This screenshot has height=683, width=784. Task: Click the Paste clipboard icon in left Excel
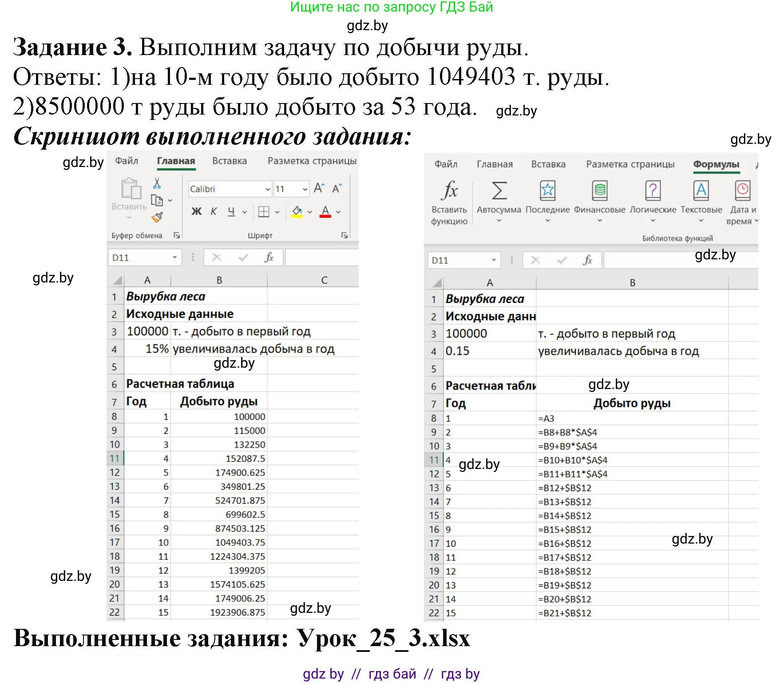click(x=131, y=189)
